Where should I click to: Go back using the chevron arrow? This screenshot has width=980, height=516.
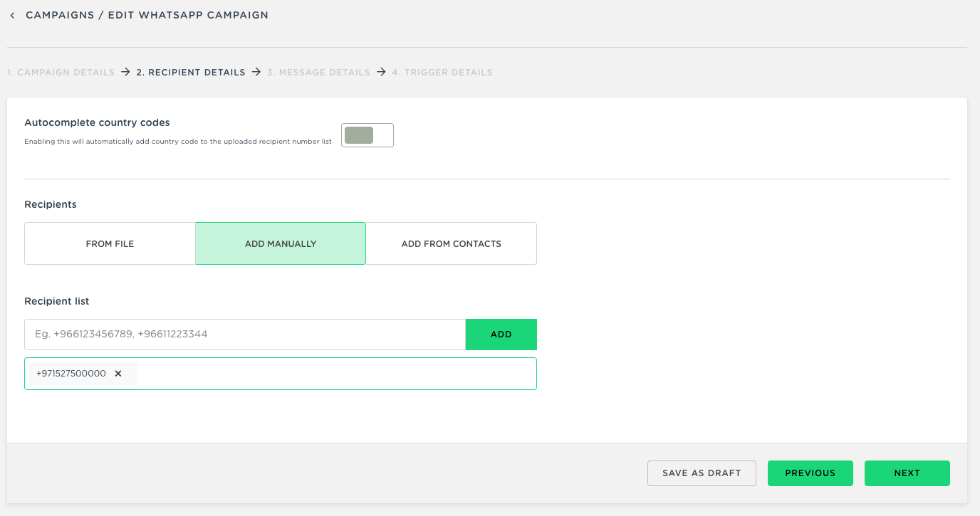coord(12,16)
